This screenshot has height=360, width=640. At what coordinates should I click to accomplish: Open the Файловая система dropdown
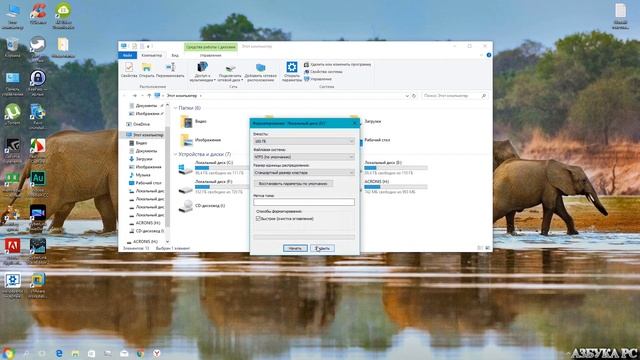point(304,157)
